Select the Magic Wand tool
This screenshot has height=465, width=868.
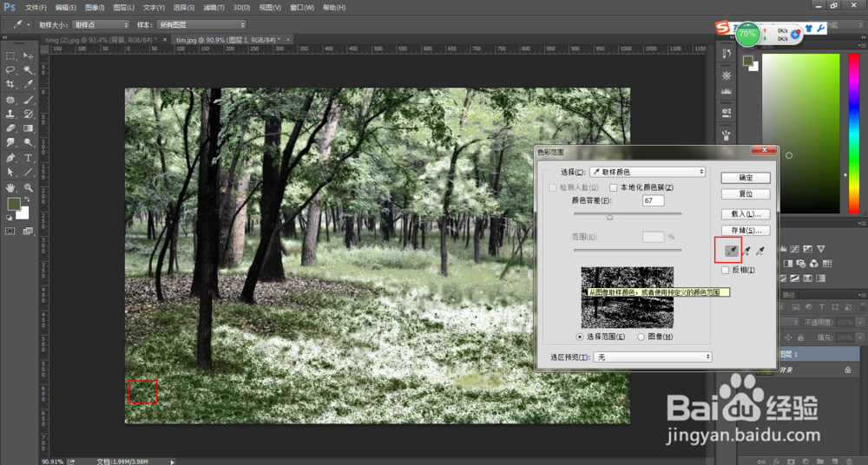coord(29,69)
